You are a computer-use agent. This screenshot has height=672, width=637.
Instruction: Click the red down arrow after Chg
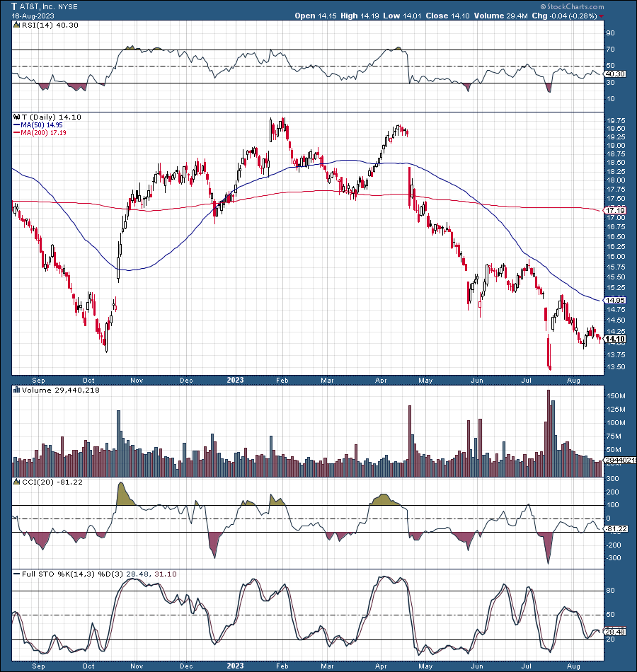click(602, 16)
